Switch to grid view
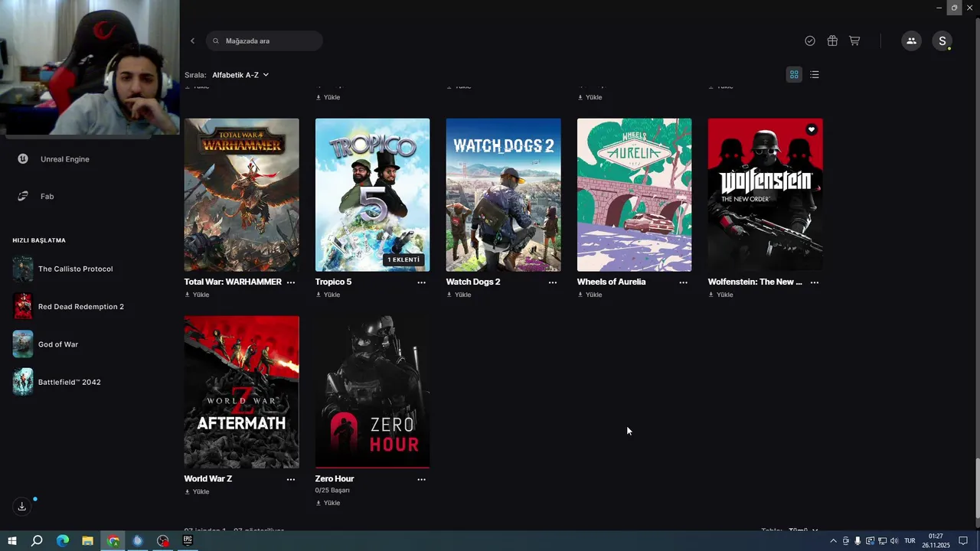This screenshot has width=980, height=551. (x=794, y=74)
